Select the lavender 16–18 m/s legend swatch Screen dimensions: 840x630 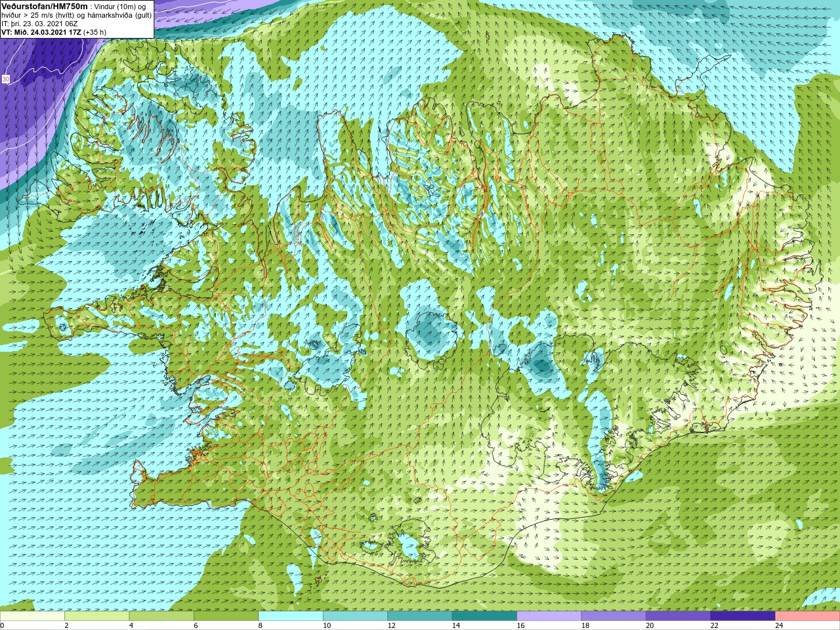pyautogui.click(x=549, y=616)
